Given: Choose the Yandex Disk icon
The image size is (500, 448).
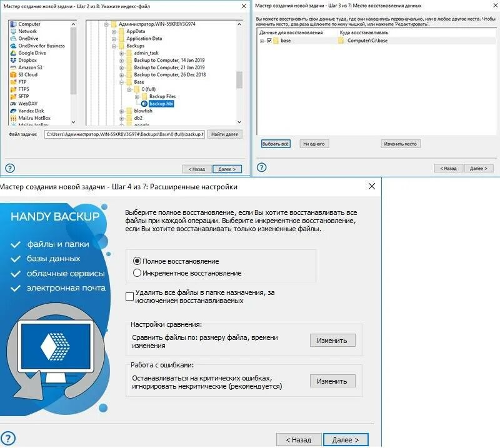Looking at the screenshot, I should click(13, 111).
